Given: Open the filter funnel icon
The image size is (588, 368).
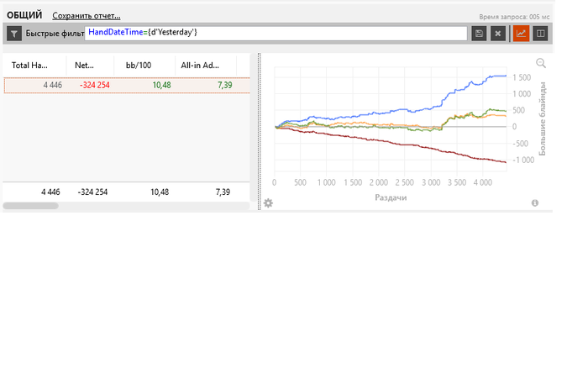Looking at the screenshot, I should click(14, 34).
